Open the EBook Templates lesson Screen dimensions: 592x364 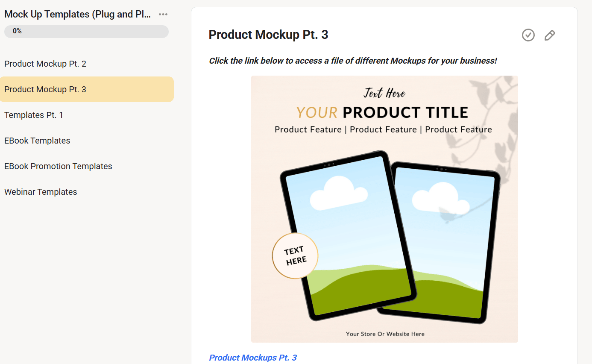point(37,141)
